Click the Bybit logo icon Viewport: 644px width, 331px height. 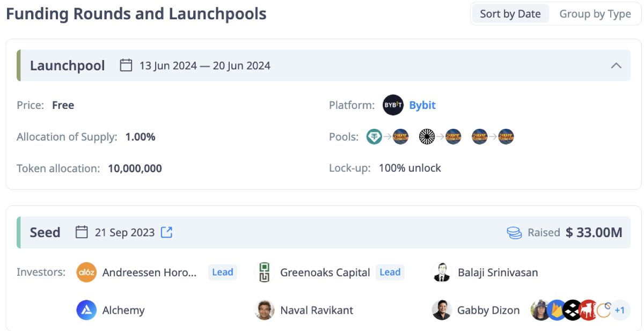click(x=393, y=105)
